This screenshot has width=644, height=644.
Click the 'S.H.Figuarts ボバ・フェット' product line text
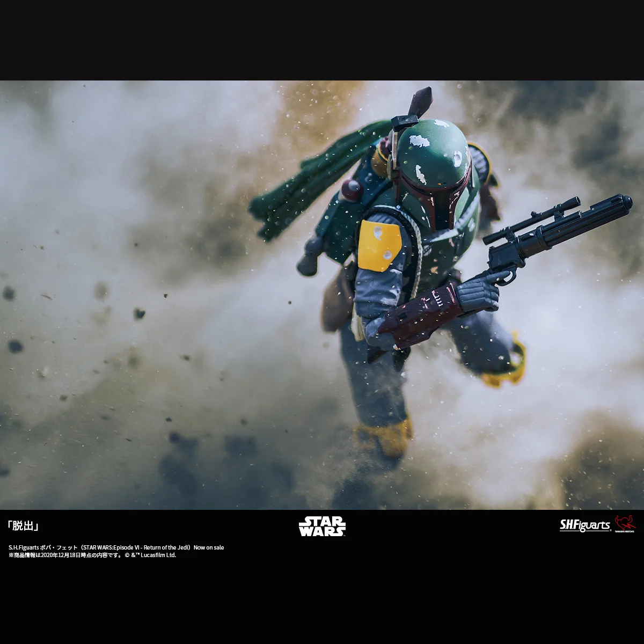point(116,547)
